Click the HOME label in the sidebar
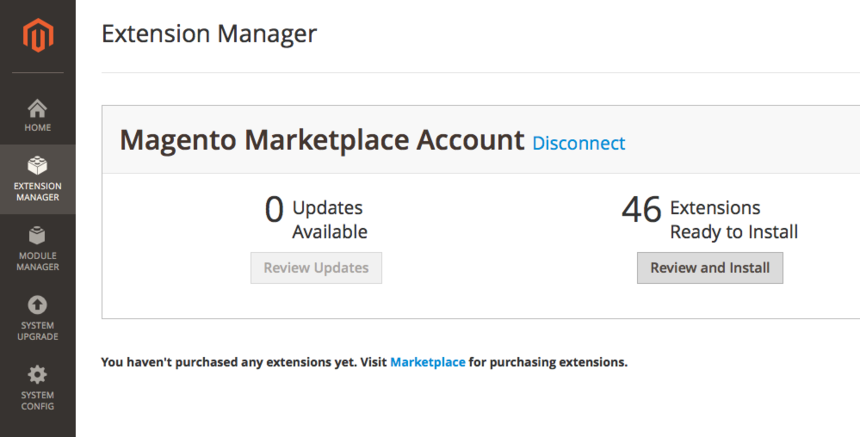 pyautogui.click(x=37, y=128)
